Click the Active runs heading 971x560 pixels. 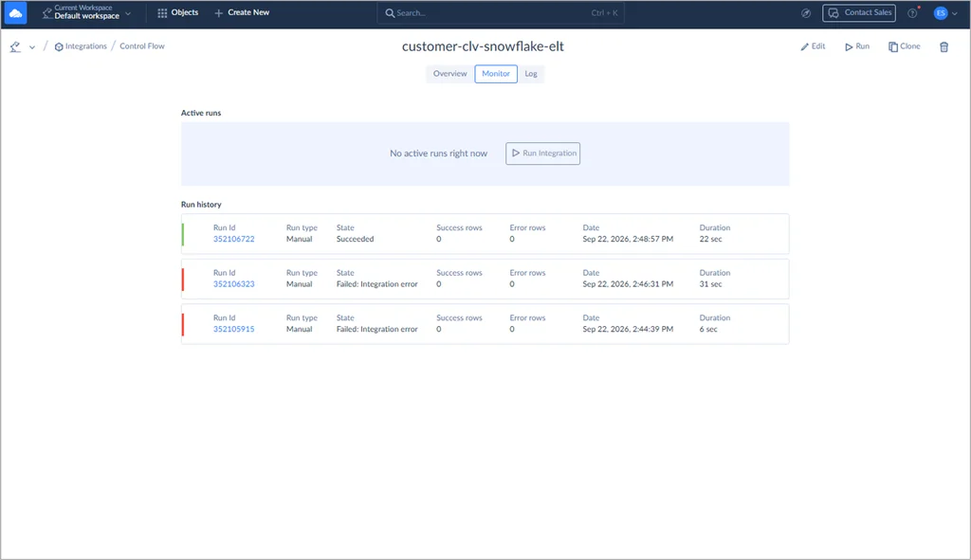click(201, 113)
